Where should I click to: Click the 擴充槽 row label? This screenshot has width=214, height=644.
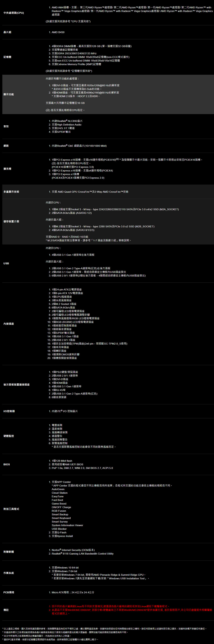pyautogui.click(x=7, y=169)
